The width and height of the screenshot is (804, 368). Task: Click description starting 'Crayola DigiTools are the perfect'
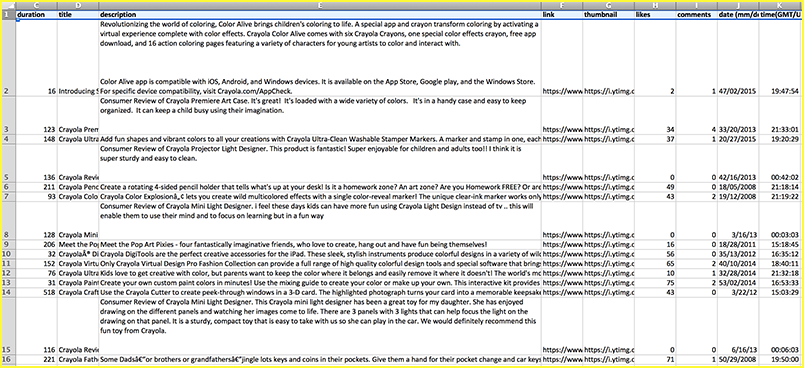pos(320,254)
